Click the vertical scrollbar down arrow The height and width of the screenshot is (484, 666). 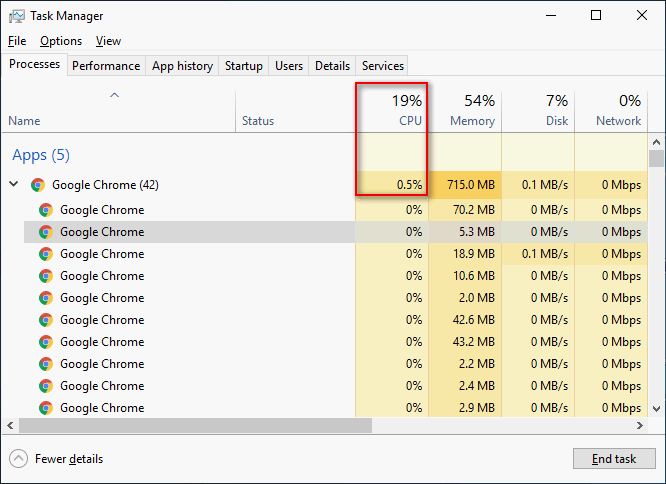click(x=657, y=408)
